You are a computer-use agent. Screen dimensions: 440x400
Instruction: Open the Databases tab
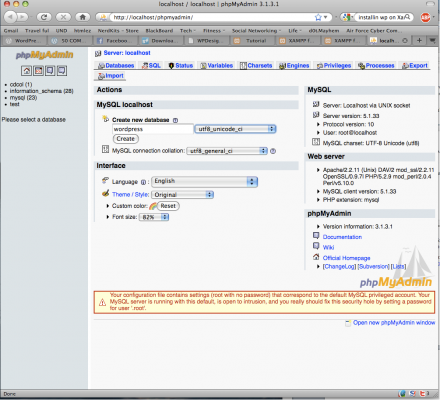click(x=116, y=66)
